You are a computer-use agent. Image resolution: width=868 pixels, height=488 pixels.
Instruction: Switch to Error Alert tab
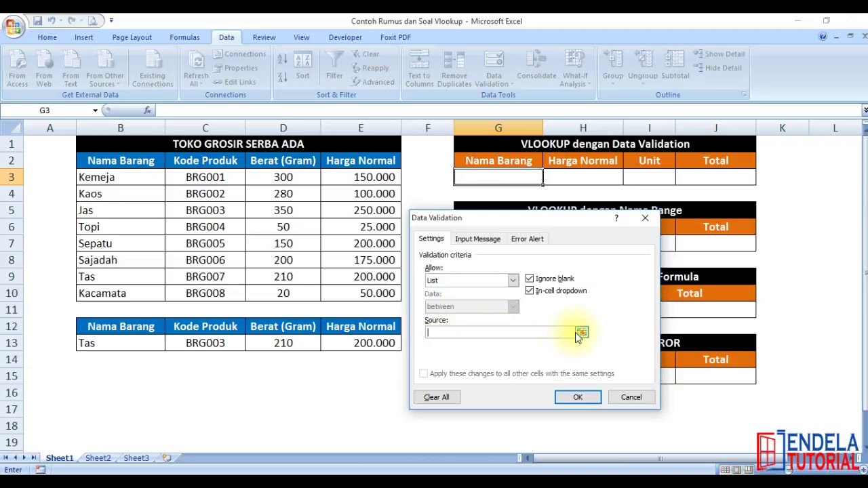527,239
